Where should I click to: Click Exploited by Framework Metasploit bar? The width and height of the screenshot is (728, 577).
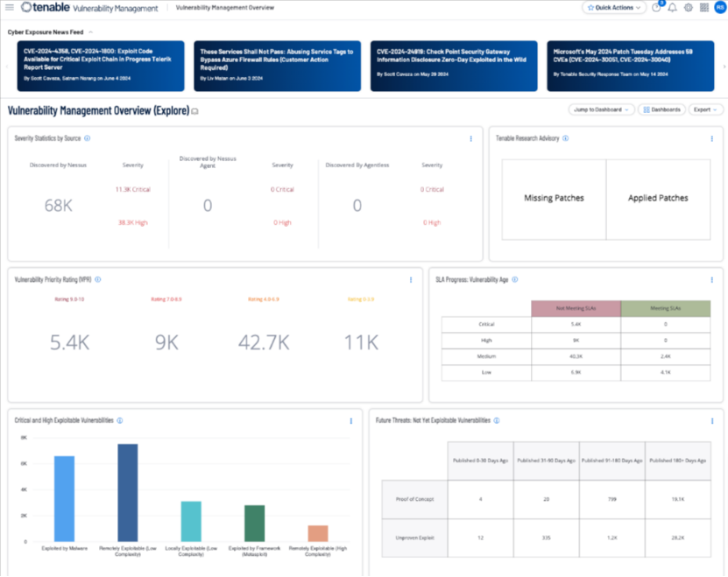254,524
